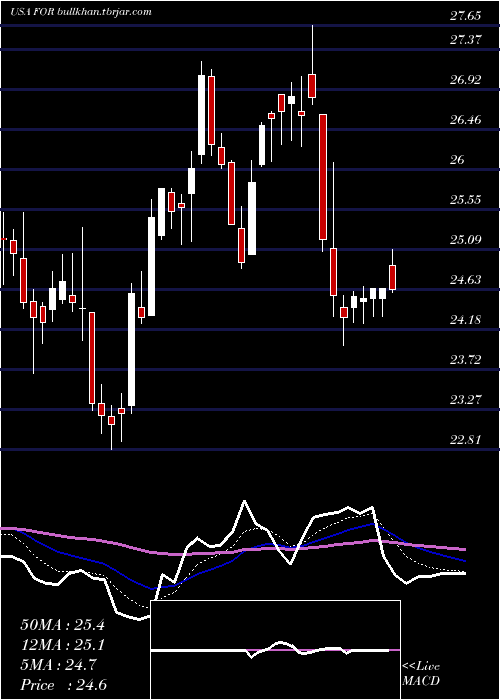Click the 26.92 price axis label
This screenshot has height=700, width=500.
point(466,80)
